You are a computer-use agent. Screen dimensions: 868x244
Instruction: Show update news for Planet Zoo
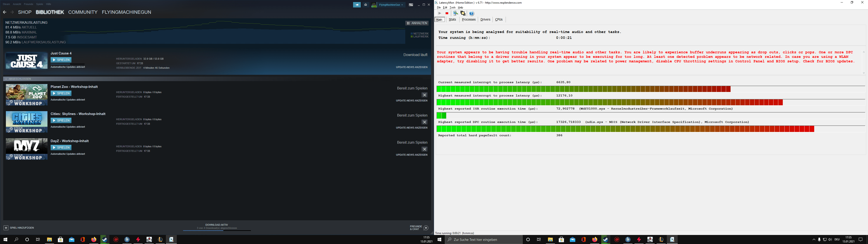point(411,101)
